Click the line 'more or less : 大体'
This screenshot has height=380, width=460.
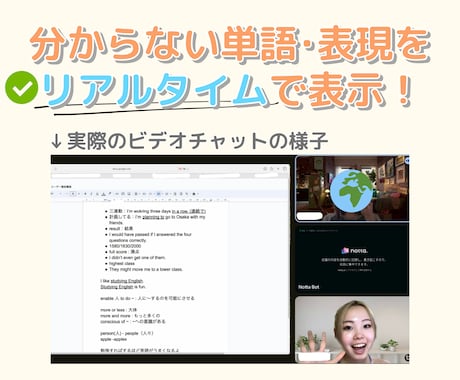tap(118, 310)
